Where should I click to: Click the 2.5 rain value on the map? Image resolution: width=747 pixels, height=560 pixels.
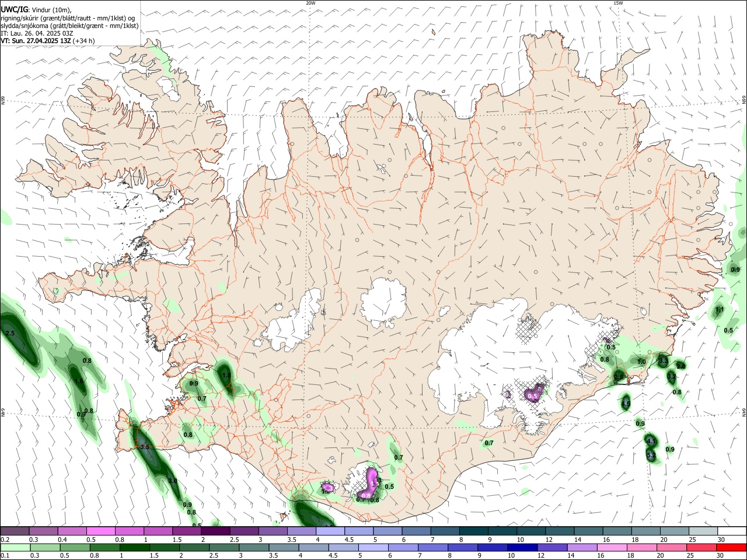(x=10, y=333)
